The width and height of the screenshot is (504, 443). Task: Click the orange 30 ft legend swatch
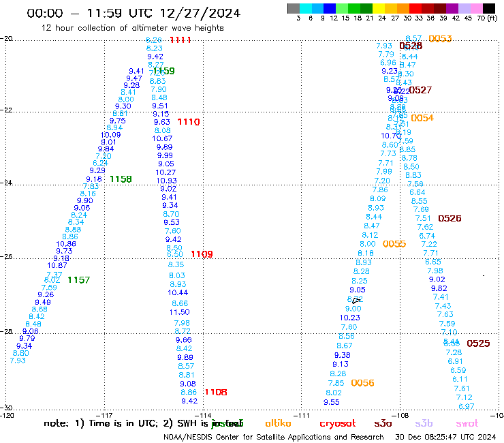[x=403, y=9]
